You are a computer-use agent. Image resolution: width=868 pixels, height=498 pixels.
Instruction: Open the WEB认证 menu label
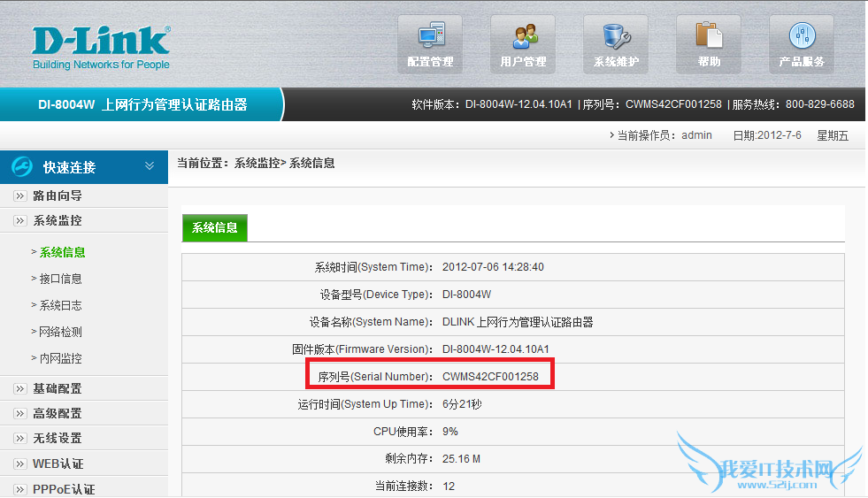coord(58,464)
